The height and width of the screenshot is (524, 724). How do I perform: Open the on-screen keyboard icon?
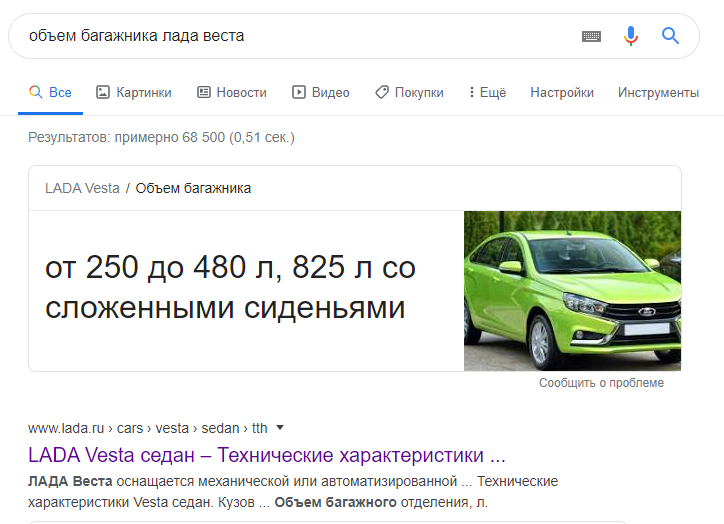591,36
